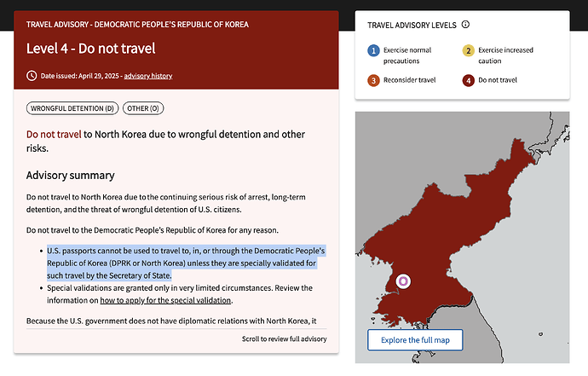
Task: Click the red "Do not travel" link text
Action: coord(54,134)
